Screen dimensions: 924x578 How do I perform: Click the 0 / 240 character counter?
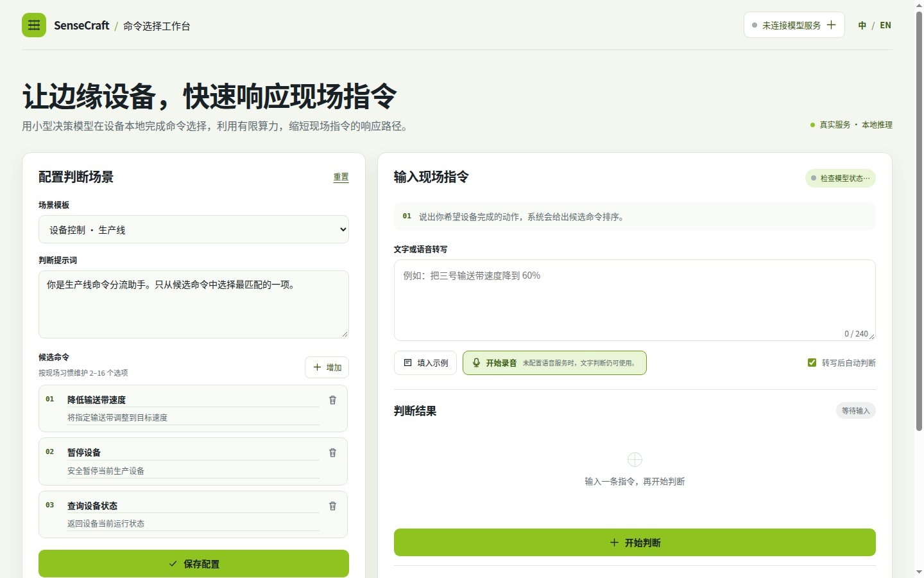click(x=856, y=334)
